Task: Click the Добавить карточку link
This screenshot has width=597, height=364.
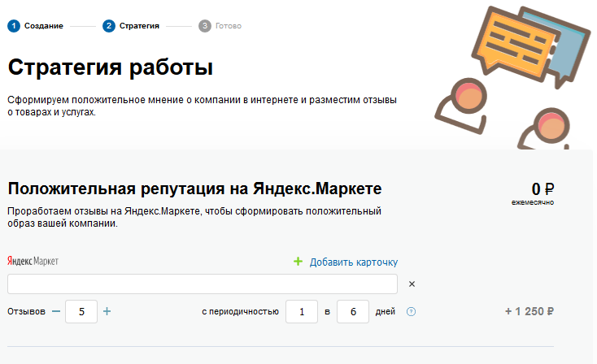Action: (353, 262)
